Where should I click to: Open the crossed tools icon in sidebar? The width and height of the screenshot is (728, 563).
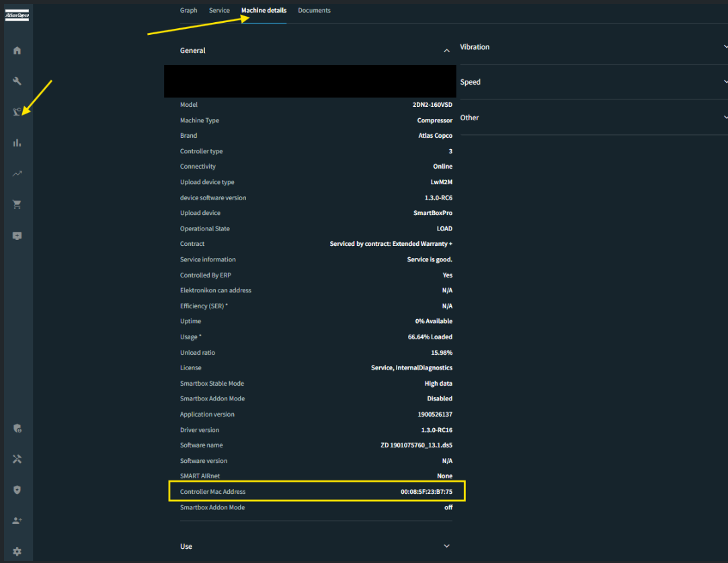tap(17, 459)
